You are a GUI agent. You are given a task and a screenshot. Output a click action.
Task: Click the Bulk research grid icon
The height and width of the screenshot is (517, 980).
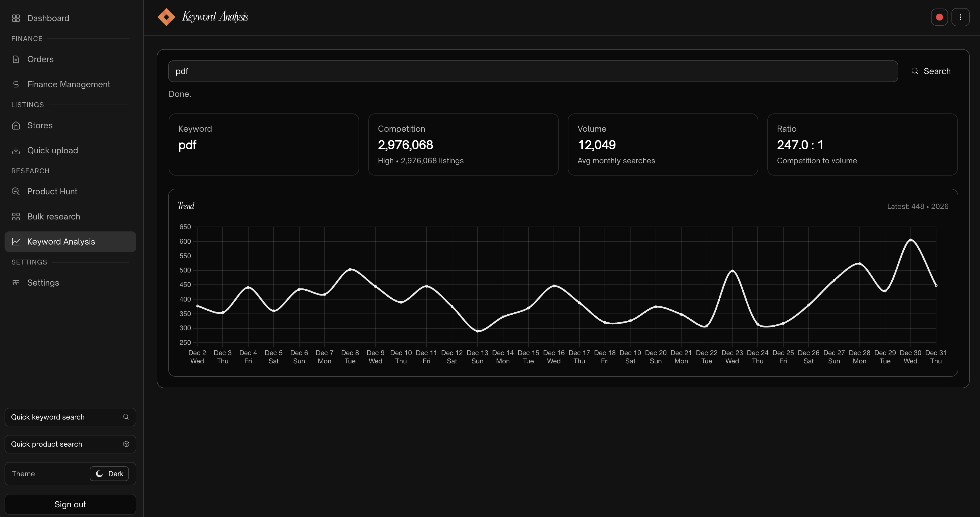pos(16,217)
